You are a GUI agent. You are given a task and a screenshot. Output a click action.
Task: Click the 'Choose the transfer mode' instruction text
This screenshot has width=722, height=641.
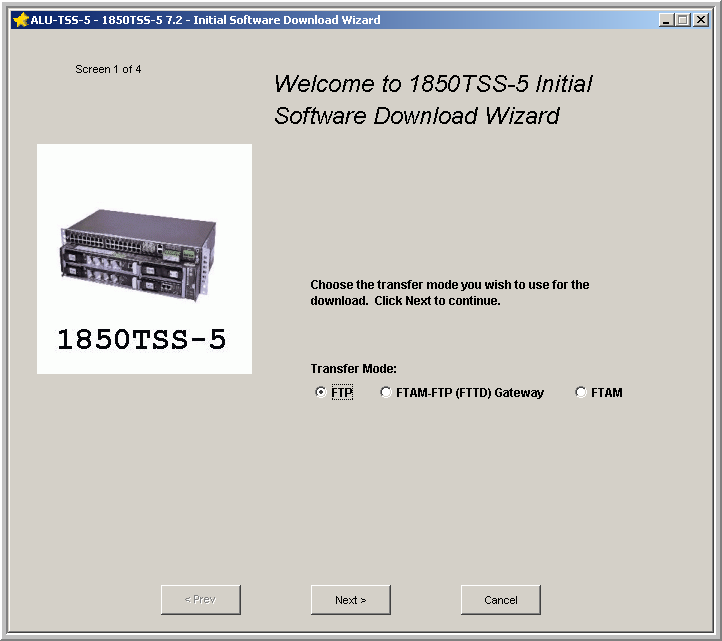(x=450, y=292)
